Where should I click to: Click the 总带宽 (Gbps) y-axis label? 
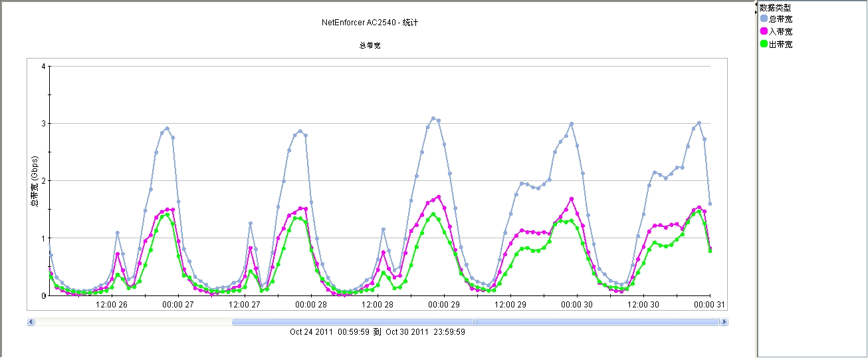pos(35,183)
